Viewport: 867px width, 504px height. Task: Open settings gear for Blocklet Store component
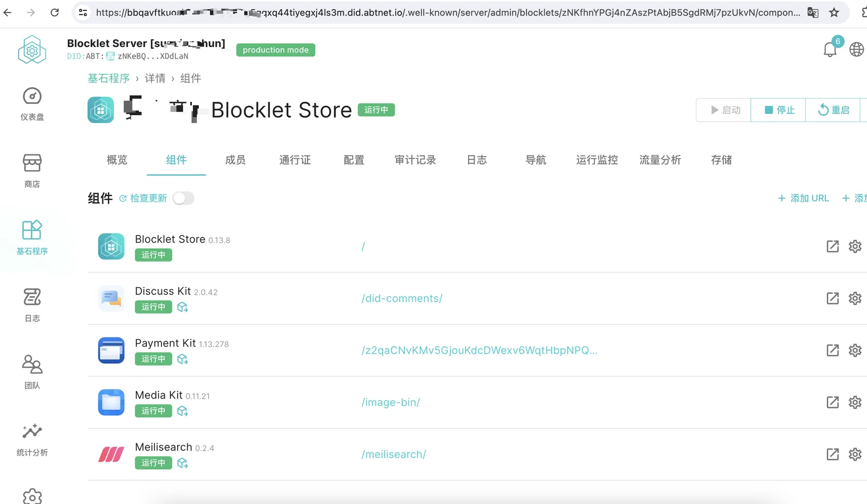pyautogui.click(x=855, y=246)
